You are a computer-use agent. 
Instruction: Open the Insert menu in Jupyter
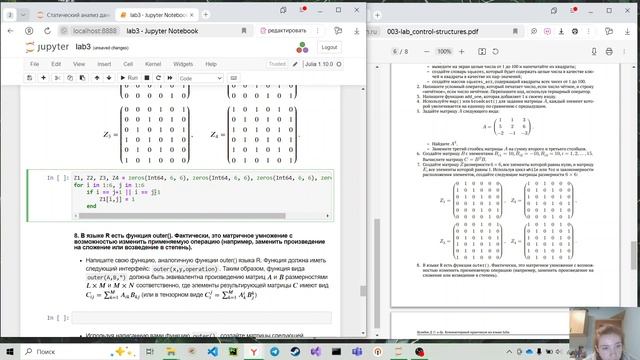click(x=104, y=64)
